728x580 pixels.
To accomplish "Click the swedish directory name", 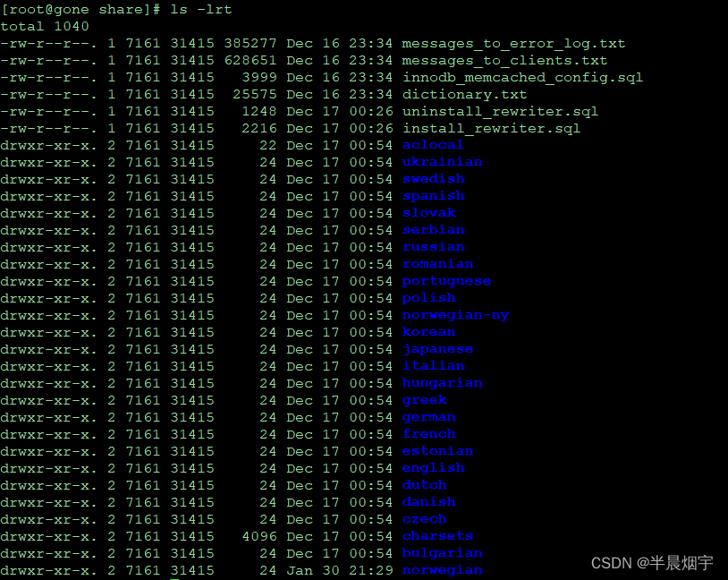I will coord(434,179).
